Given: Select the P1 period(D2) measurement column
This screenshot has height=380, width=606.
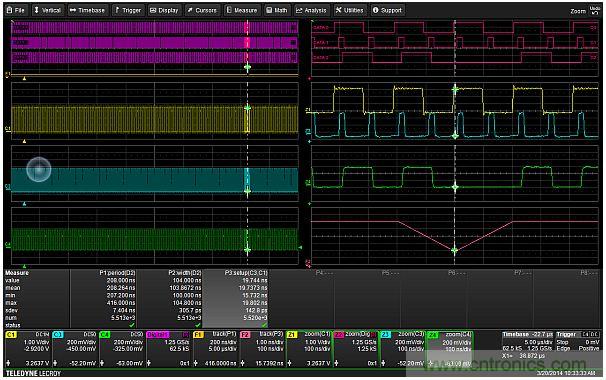Looking at the screenshot, I should pos(104,299).
